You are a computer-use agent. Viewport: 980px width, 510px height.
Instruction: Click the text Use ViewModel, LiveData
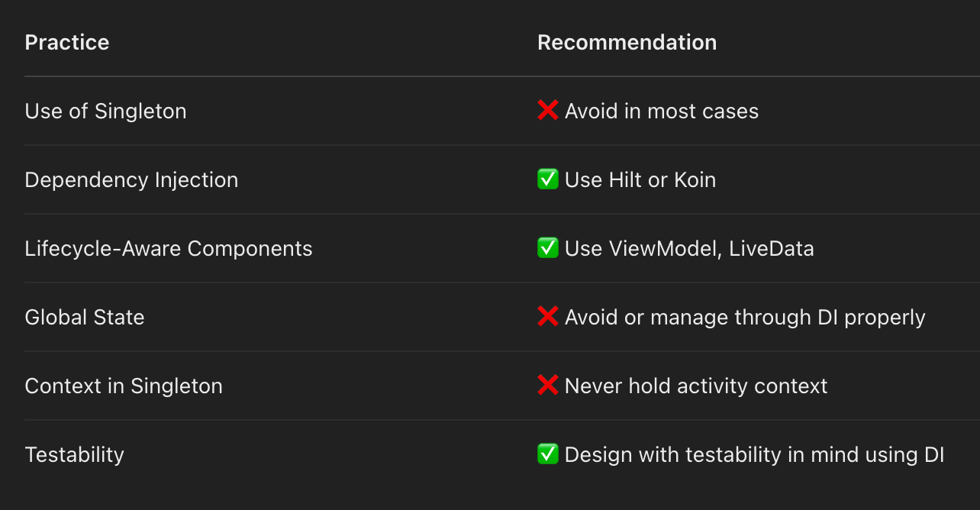(x=689, y=249)
